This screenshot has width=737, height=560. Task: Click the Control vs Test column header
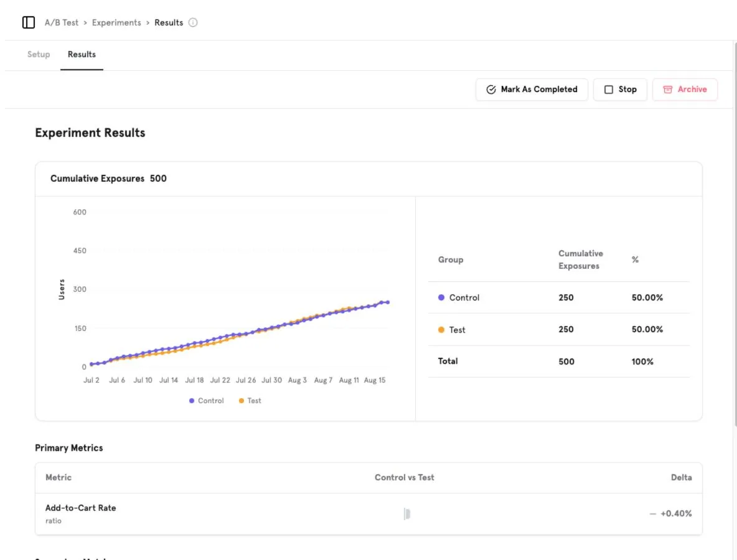(404, 477)
